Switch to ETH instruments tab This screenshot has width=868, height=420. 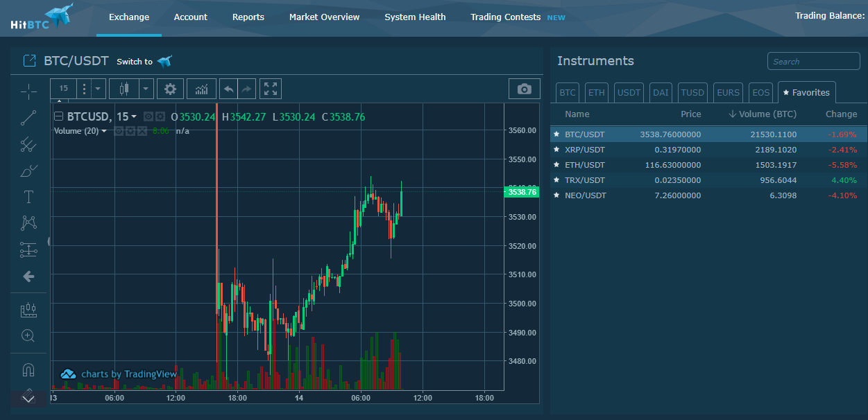point(596,92)
